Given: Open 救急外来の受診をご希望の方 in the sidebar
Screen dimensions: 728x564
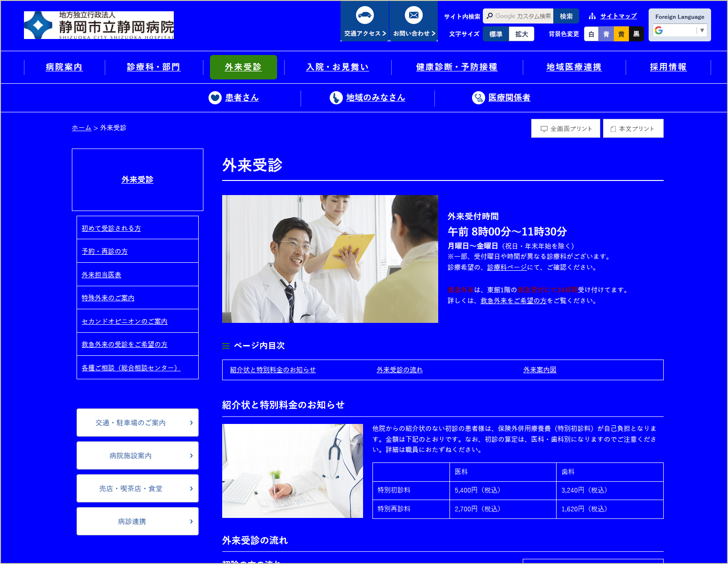Looking at the screenshot, I should [x=124, y=344].
